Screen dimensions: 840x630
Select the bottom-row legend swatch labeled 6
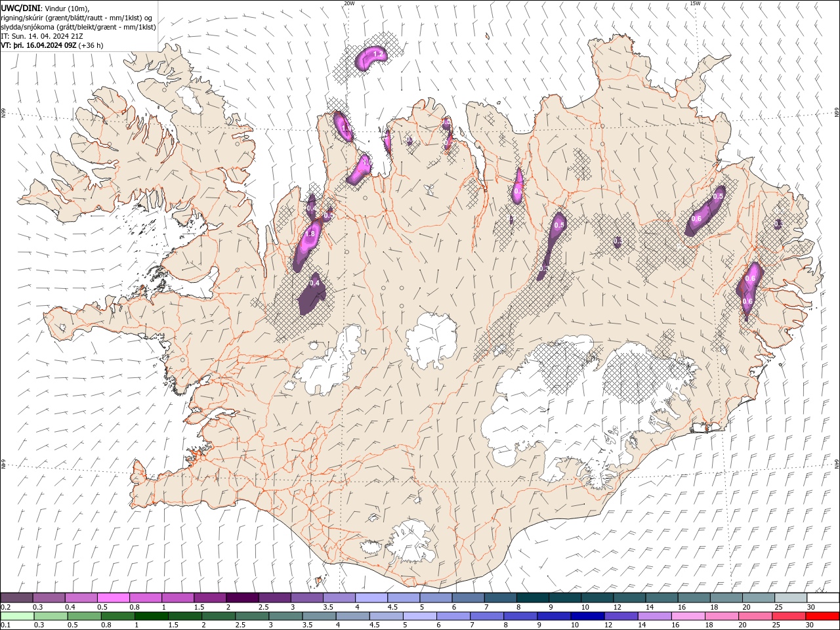[x=453, y=616]
